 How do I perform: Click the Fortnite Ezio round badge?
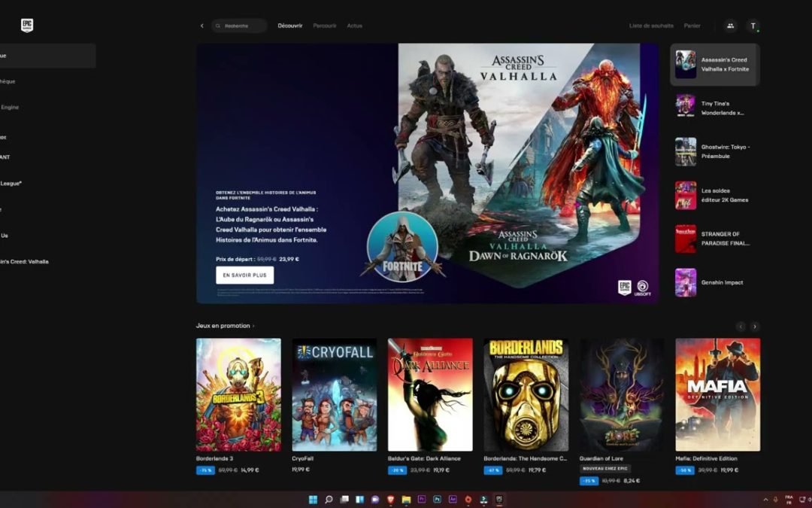[402, 246]
